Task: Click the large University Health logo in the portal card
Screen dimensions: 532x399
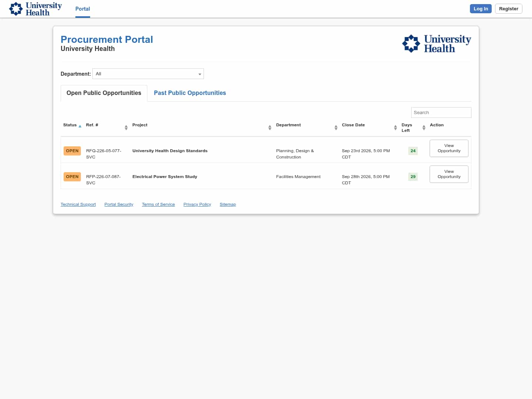Action: click(437, 44)
